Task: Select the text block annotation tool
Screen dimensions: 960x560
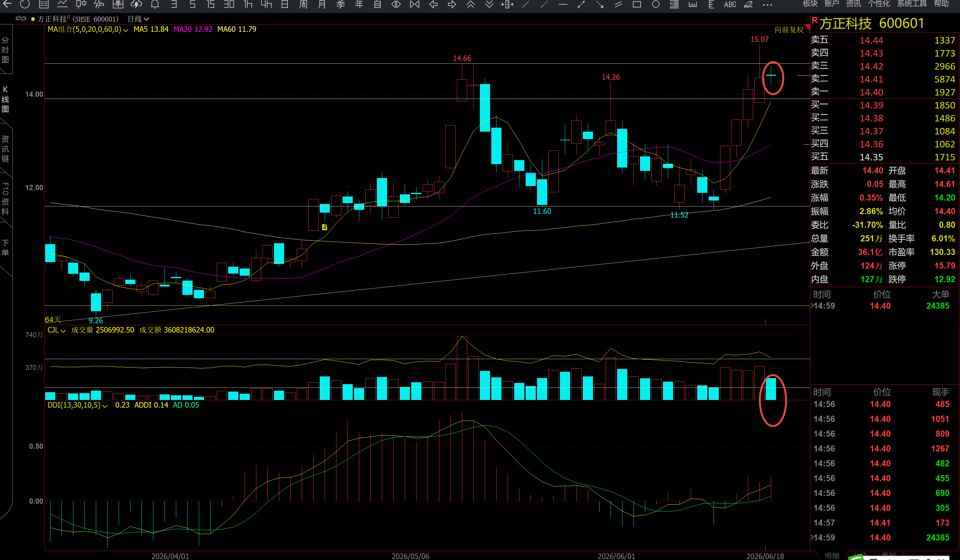Action: (x=674, y=4)
